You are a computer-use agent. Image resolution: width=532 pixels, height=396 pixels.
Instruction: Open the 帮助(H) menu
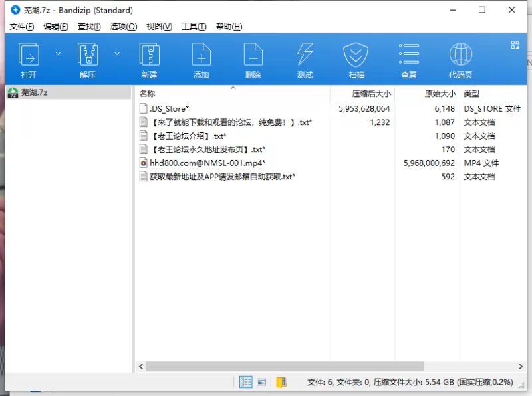(x=229, y=27)
